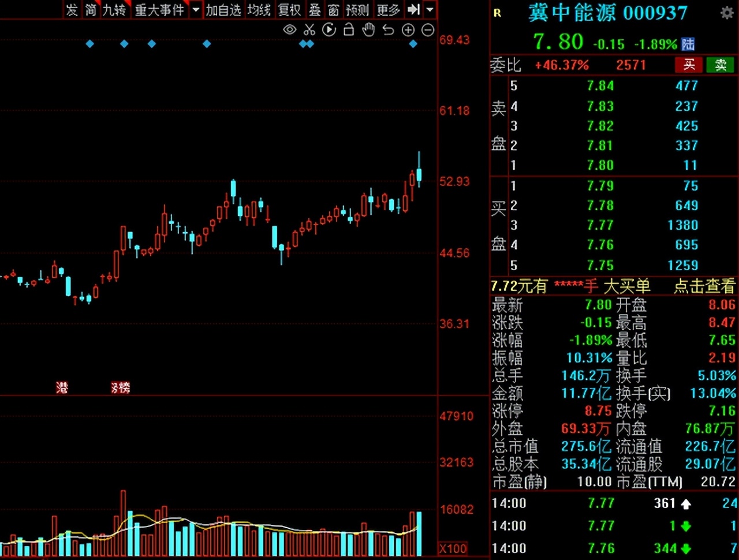Click the 港 marker under the candlestick chart
This screenshot has width=739, height=560.
coord(62,387)
